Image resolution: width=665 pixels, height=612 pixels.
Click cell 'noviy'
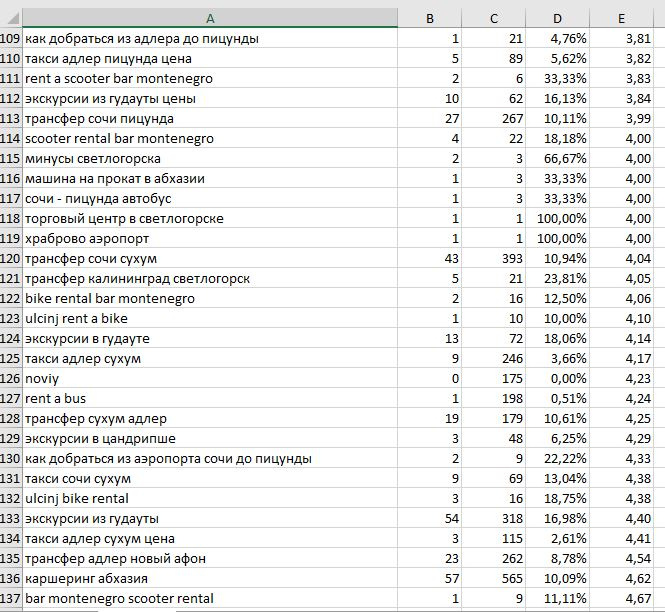[210, 378]
